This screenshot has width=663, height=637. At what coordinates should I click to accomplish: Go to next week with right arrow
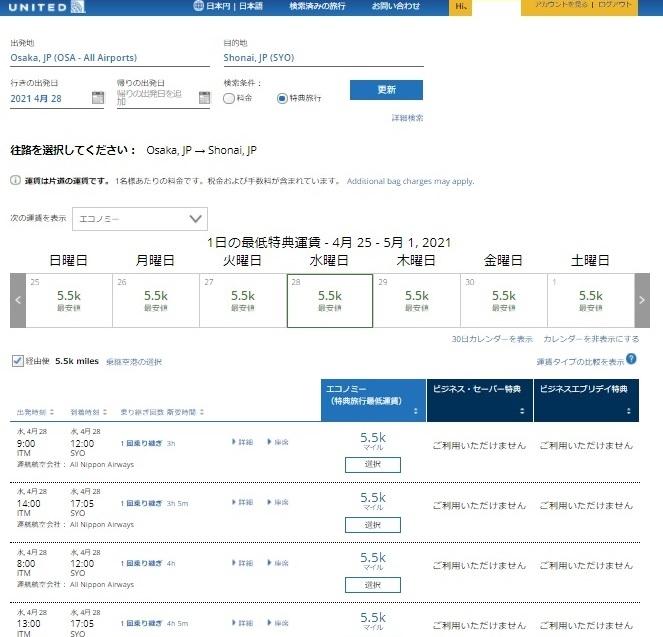[x=642, y=300]
